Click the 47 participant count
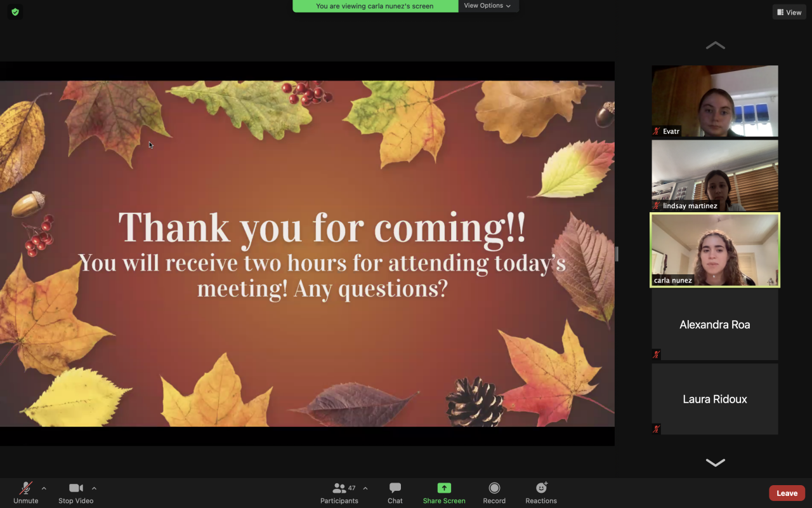The height and width of the screenshot is (508, 812). [351, 488]
